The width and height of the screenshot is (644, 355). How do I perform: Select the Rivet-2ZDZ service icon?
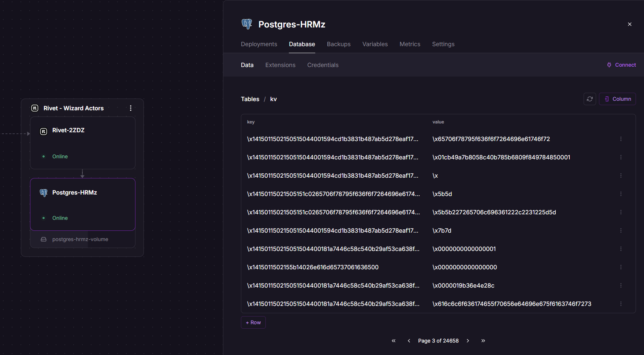pyautogui.click(x=44, y=131)
